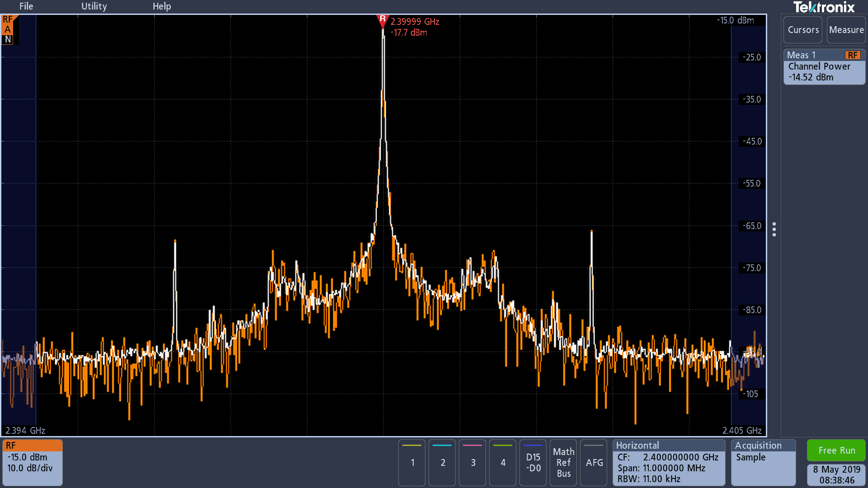Viewport: 868px width, 488px height.
Task: Open the Utility menu
Action: pyautogui.click(x=94, y=6)
